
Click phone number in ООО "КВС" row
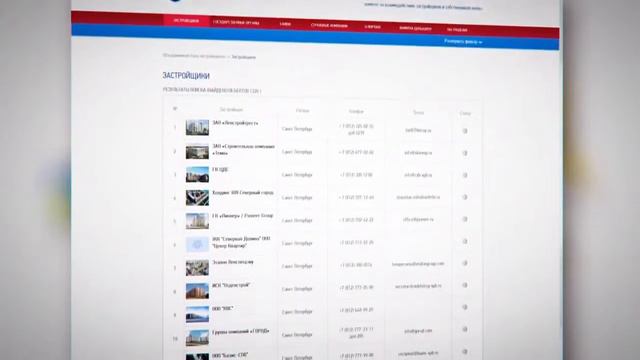(356, 310)
